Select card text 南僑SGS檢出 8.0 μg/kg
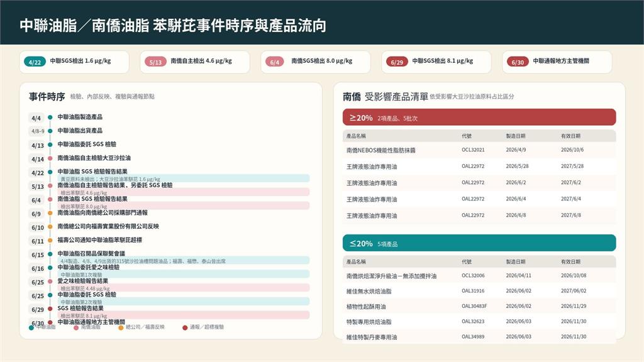The width and height of the screenshot is (644, 362). point(322,61)
